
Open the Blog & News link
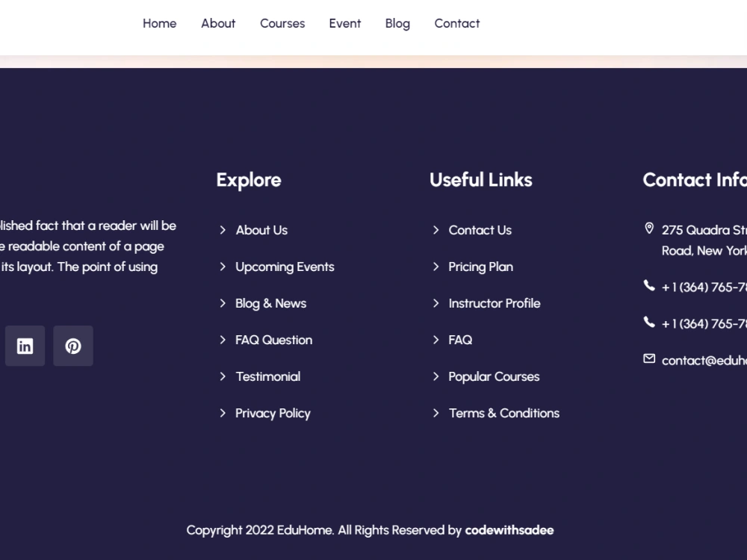(x=270, y=304)
